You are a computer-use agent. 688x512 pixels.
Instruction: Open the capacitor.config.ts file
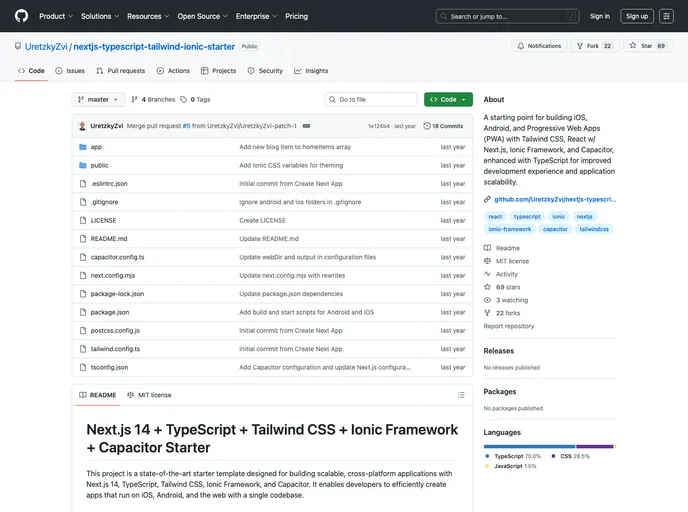(117, 257)
